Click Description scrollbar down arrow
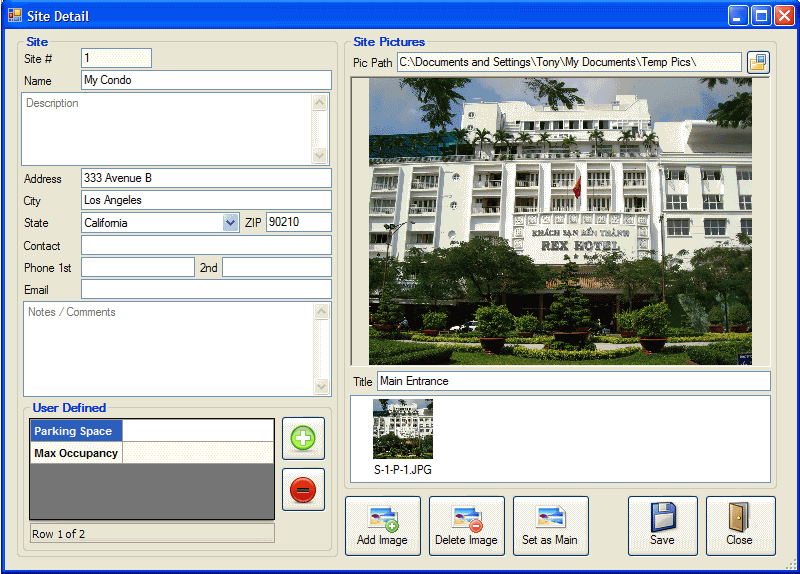Screen dimensions: 800x574 [x=319, y=155]
